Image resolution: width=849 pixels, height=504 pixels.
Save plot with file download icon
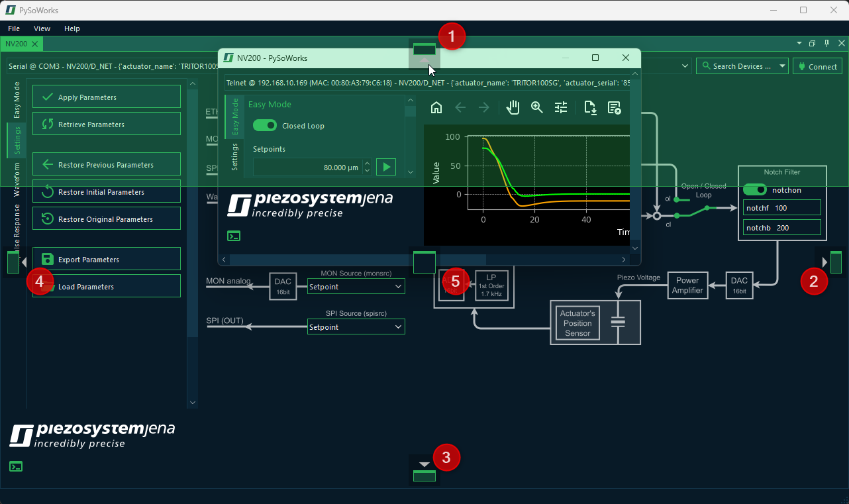point(591,107)
